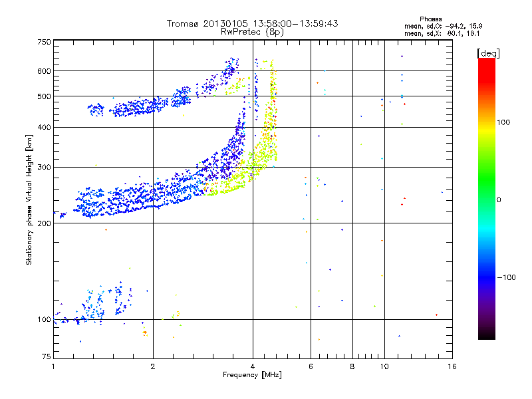Click the y-axis '750' tick label
Image resolution: width=532 pixels, height=399 pixels.
44,42
